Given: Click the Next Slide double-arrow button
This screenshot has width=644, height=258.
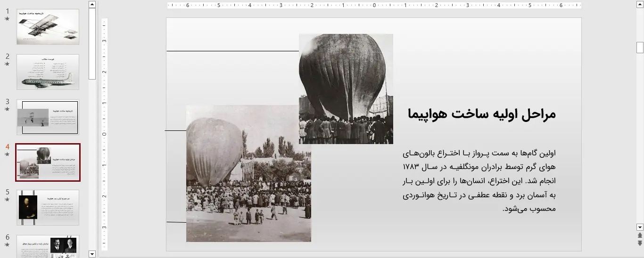Looking at the screenshot, I should (x=640, y=243).
